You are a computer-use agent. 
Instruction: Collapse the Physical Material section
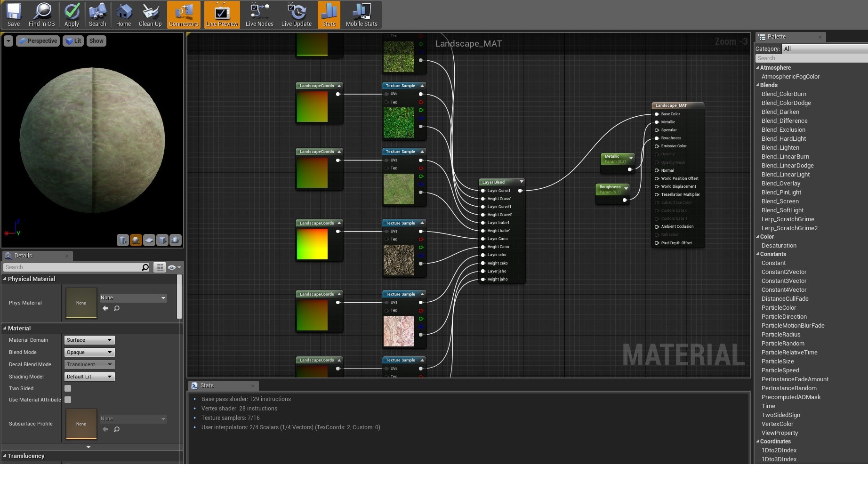click(5, 279)
